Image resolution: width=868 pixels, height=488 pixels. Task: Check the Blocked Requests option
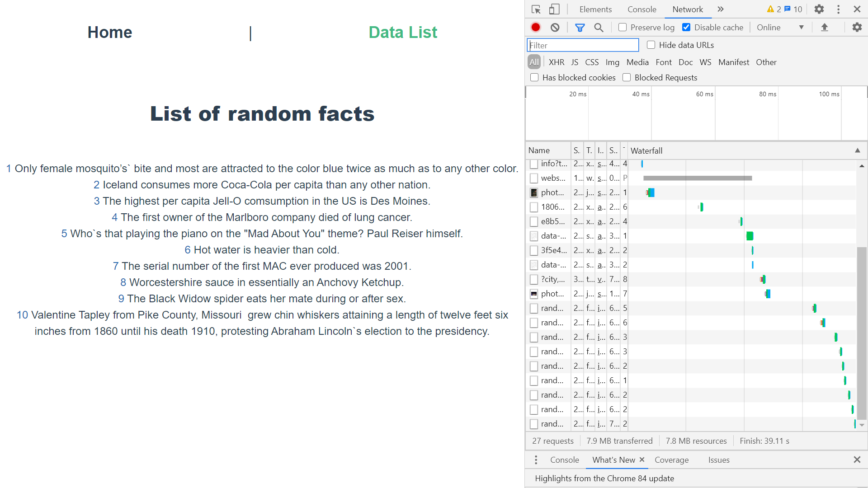627,78
